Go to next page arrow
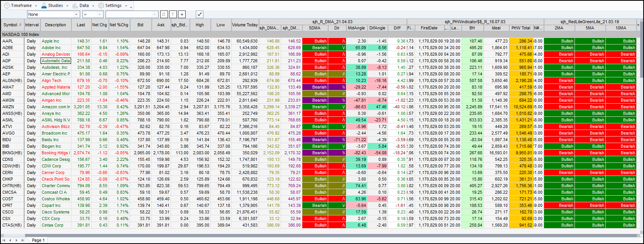Image resolution: width=644 pixels, height=244 pixels. [16, 240]
